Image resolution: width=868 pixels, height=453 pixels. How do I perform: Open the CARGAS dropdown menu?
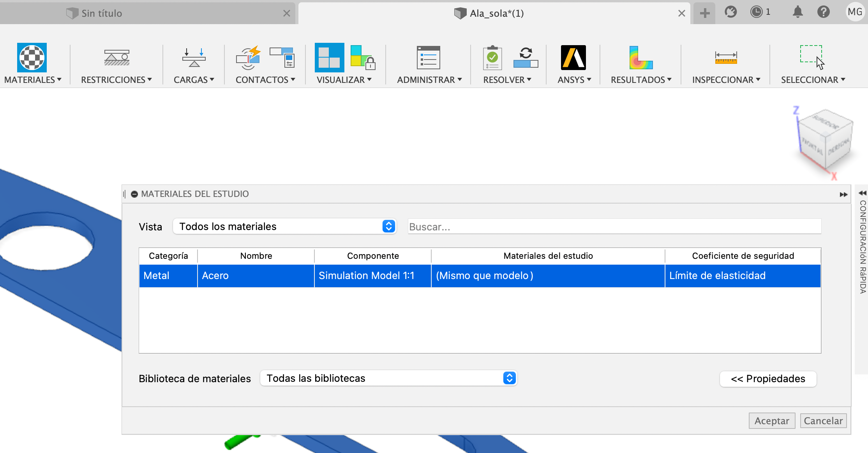click(x=194, y=80)
